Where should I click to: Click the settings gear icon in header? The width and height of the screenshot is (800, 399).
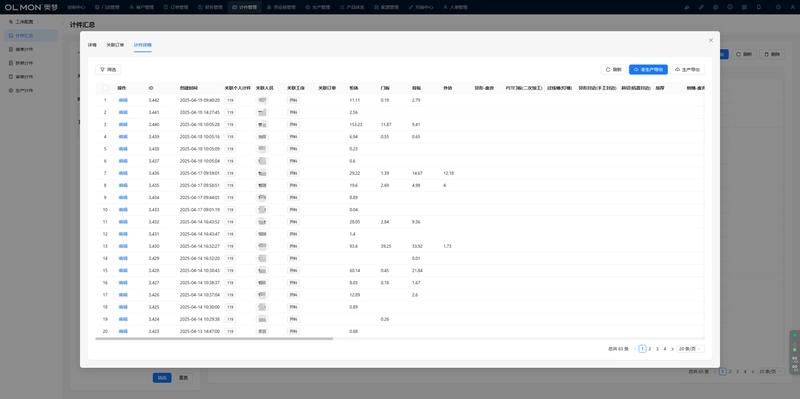(715, 7)
